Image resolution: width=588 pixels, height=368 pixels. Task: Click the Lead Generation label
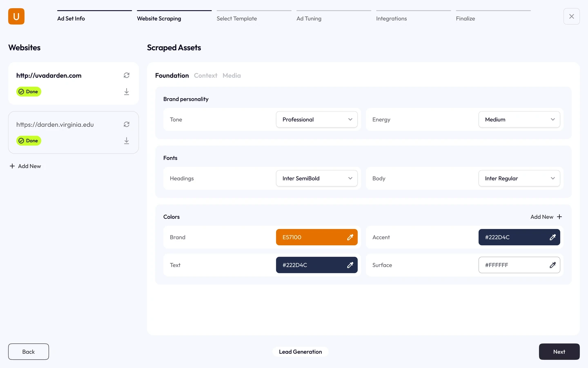[x=301, y=352]
